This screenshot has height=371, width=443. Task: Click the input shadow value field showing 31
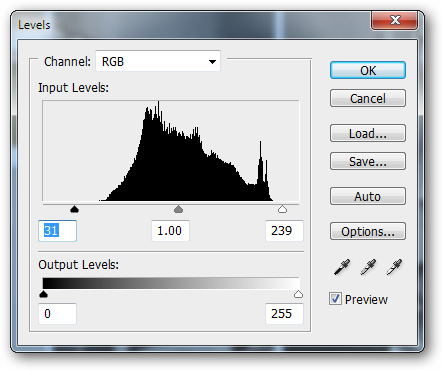(x=57, y=231)
